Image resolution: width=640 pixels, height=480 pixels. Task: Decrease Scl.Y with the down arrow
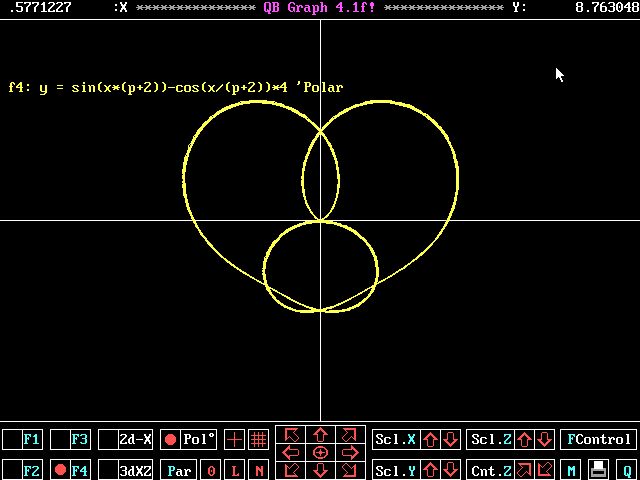pyautogui.click(x=450, y=470)
